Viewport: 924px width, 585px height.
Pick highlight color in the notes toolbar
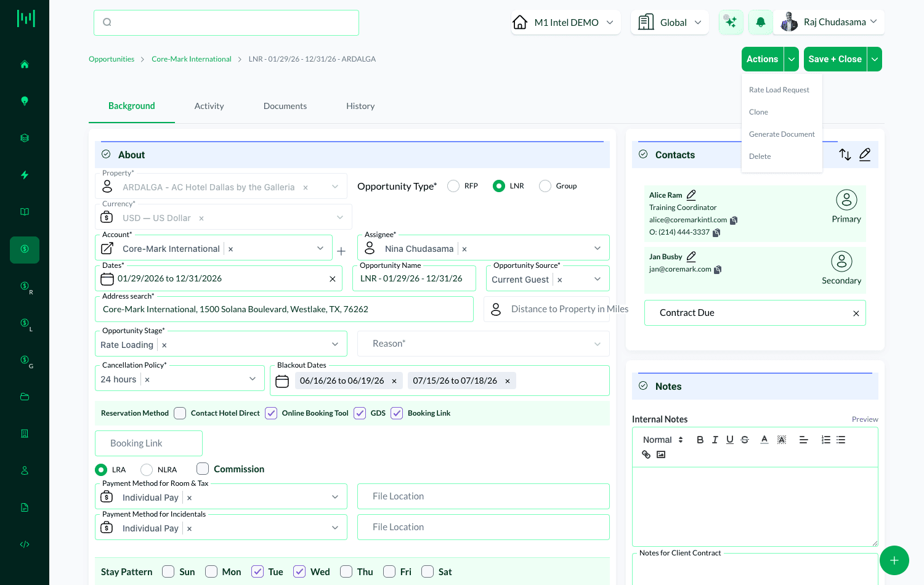782,440
